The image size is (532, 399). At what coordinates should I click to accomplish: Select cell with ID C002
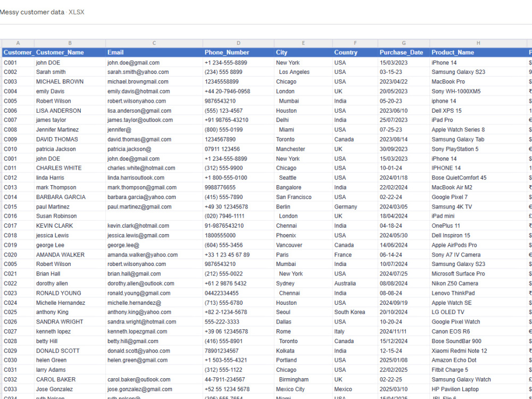pyautogui.click(x=18, y=72)
